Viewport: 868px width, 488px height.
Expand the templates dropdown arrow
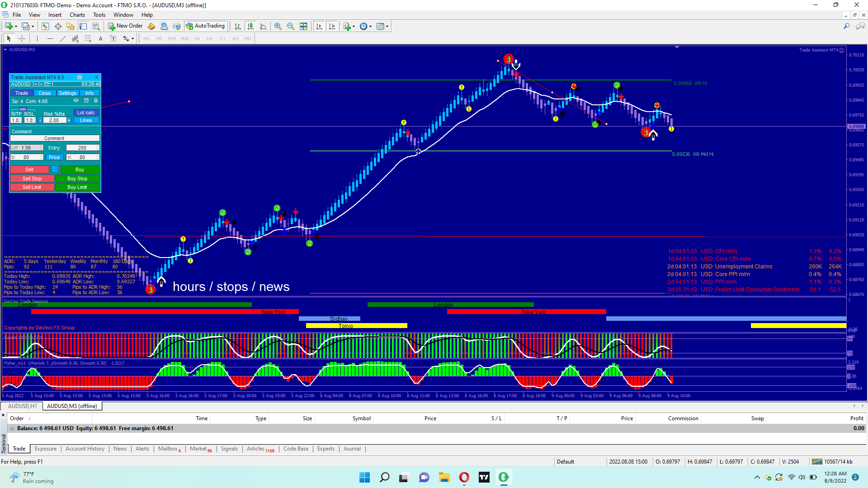(x=387, y=27)
